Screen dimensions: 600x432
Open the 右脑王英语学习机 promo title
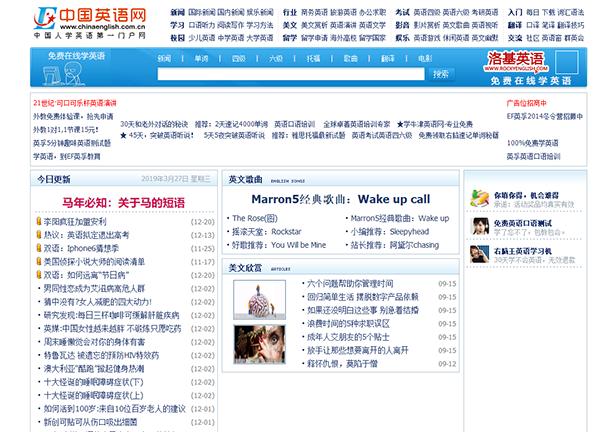click(523, 251)
